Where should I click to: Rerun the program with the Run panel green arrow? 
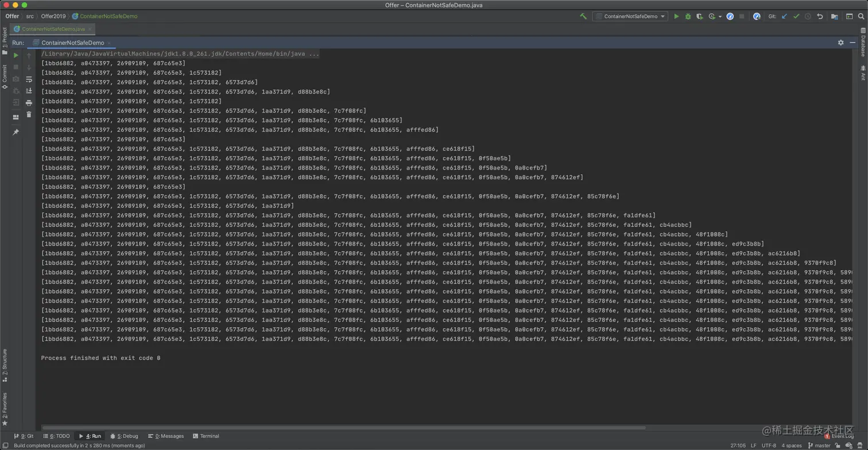pyautogui.click(x=15, y=56)
